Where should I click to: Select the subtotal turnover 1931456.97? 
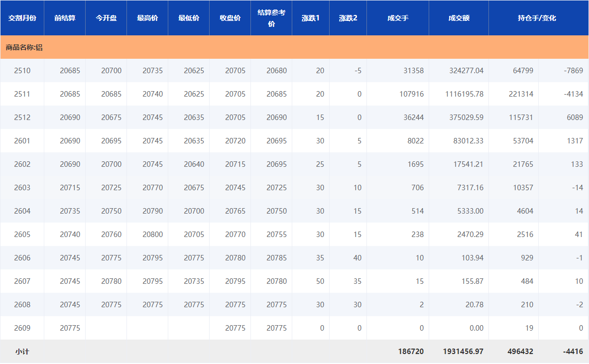(x=463, y=352)
